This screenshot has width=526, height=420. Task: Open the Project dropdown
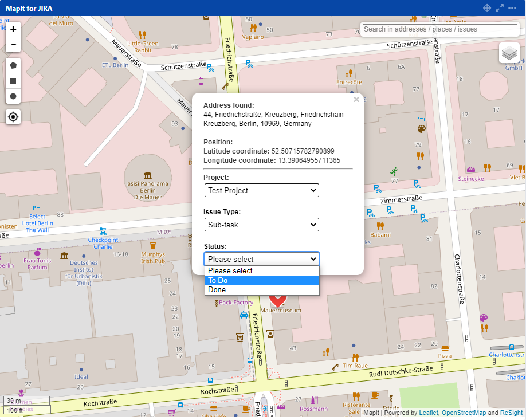tap(261, 190)
